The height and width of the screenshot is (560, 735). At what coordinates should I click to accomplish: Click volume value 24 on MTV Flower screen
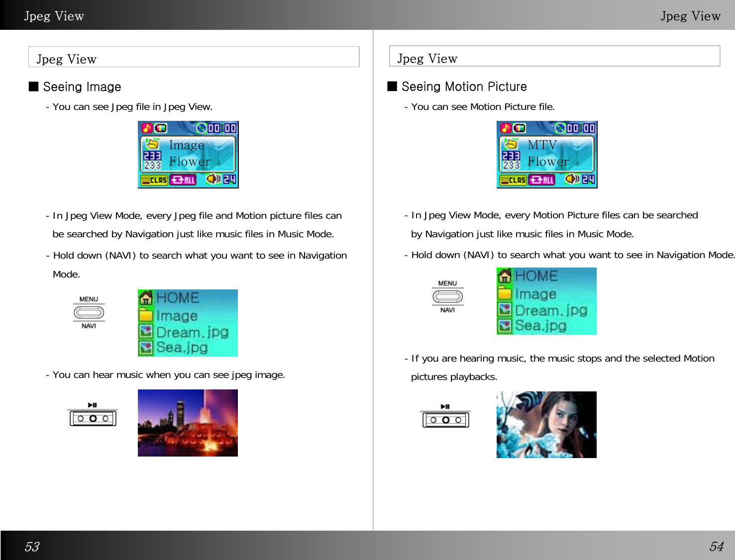coord(588,179)
